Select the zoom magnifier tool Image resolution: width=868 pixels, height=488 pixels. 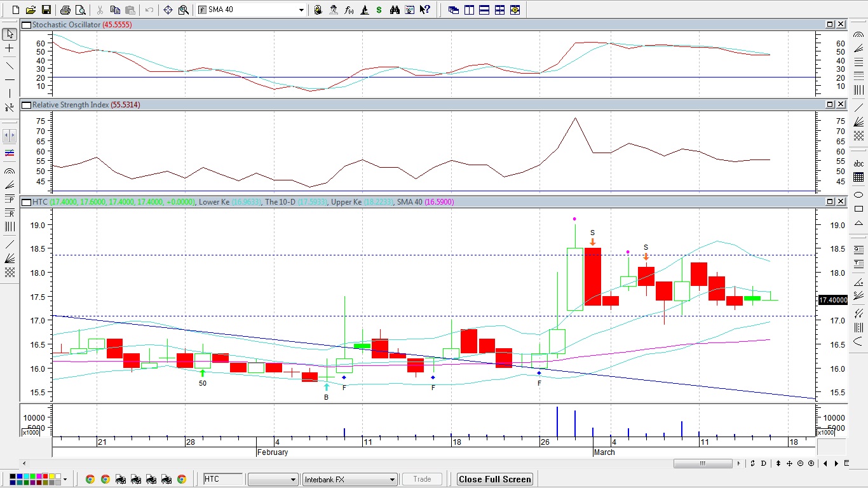coord(184,10)
